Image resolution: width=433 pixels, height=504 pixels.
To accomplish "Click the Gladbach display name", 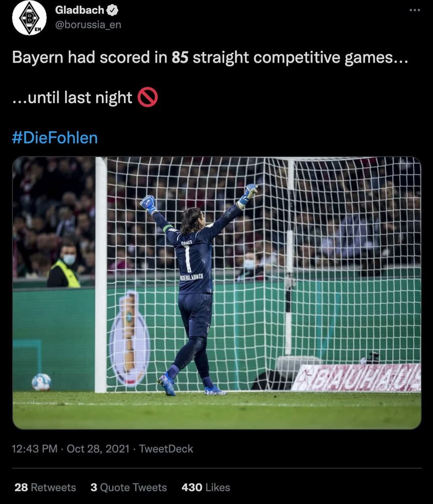I will pos(80,10).
